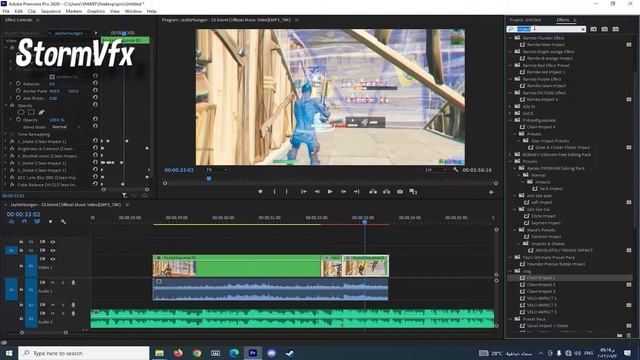Open Blend Mode dropdown set to Normal
This screenshot has width=640, height=360.
[x=66, y=127]
